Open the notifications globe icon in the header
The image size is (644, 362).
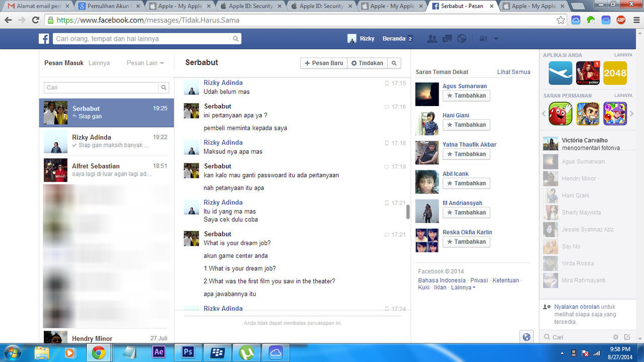462,39
